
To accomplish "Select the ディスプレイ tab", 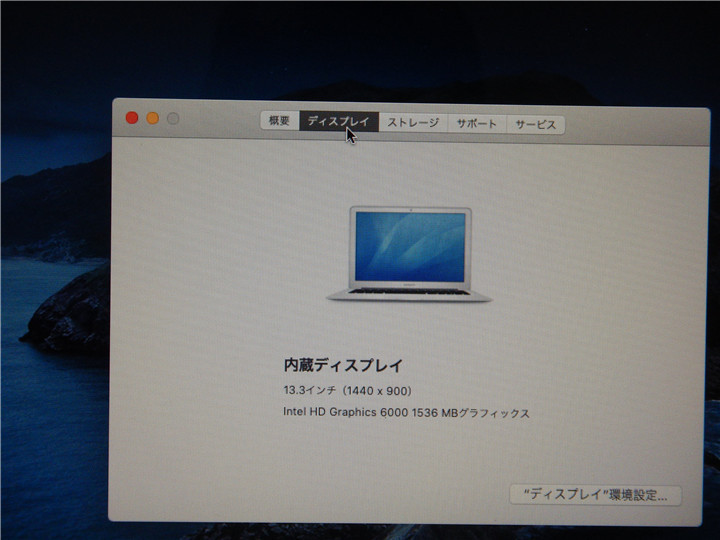I will [x=339, y=121].
